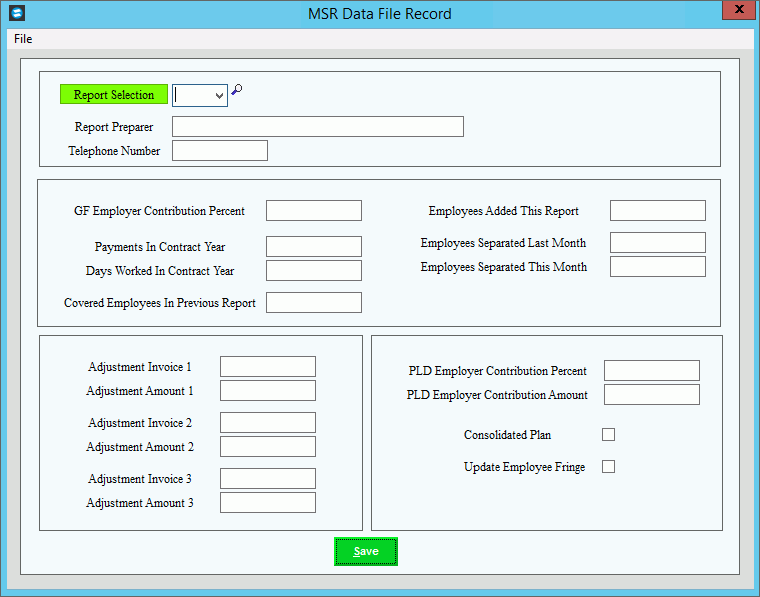
Task: Click the Report Preparer text field
Action: coord(317,127)
